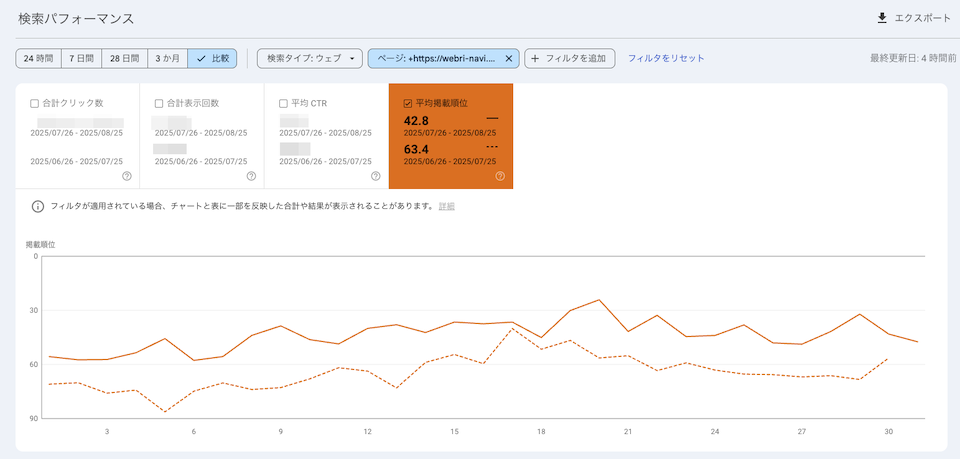Click dashed line peak at day 17
Image resolution: width=960 pixels, height=459 pixels.
(512, 329)
